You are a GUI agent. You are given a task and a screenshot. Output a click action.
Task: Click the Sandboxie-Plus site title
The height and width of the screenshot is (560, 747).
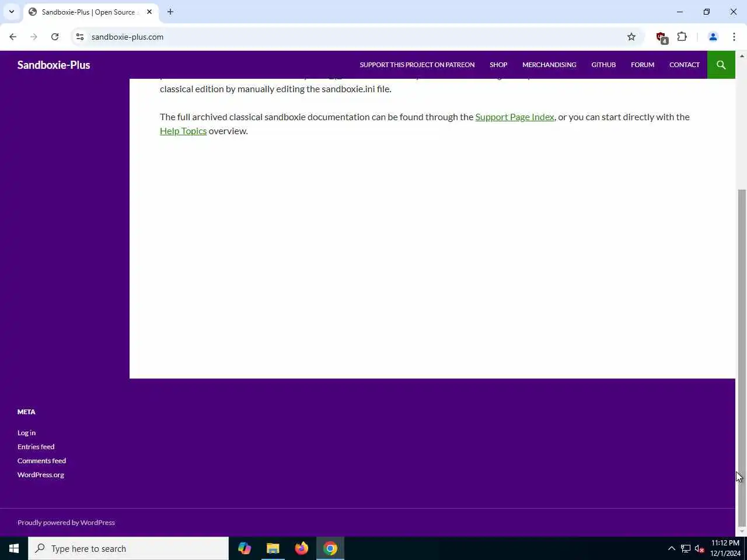point(54,65)
